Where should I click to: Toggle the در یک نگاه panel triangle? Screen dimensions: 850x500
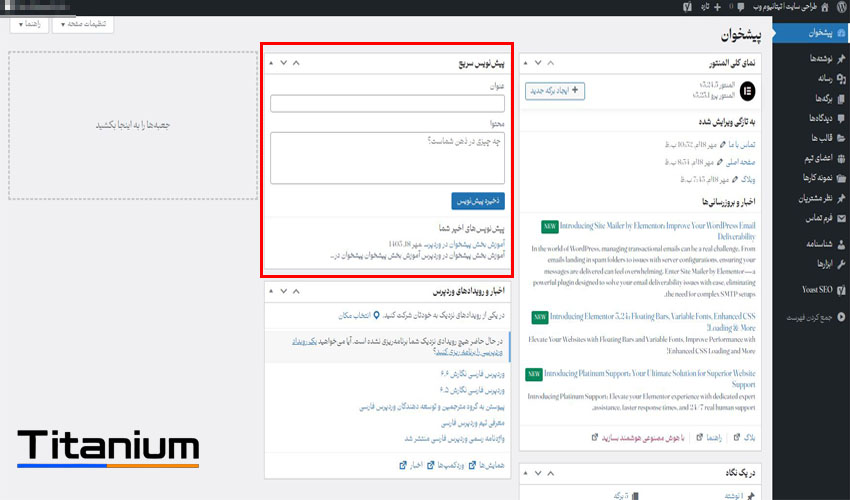(x=525, y=473)
